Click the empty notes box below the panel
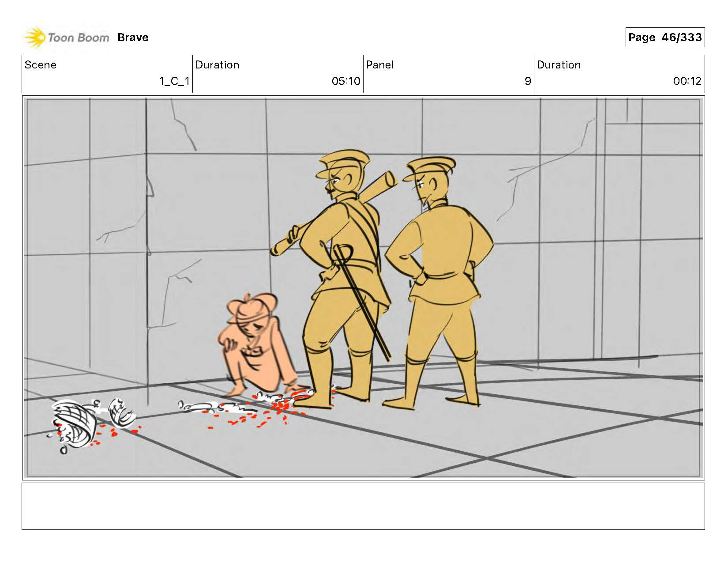 (x=363, y=506)
